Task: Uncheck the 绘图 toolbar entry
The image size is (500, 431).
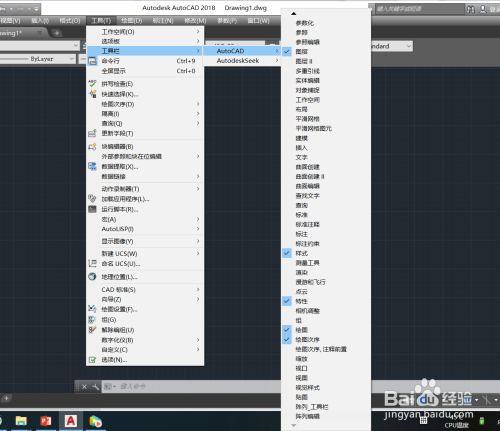Action: tap(326, 330)
